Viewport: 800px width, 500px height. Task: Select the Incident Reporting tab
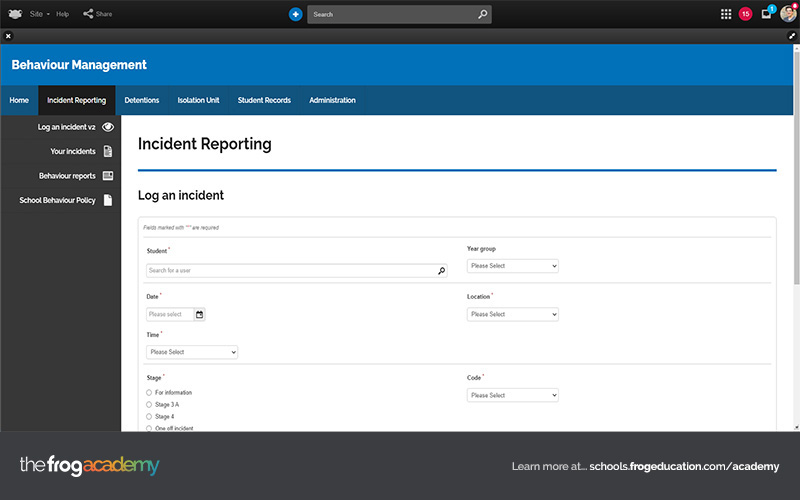77,100
